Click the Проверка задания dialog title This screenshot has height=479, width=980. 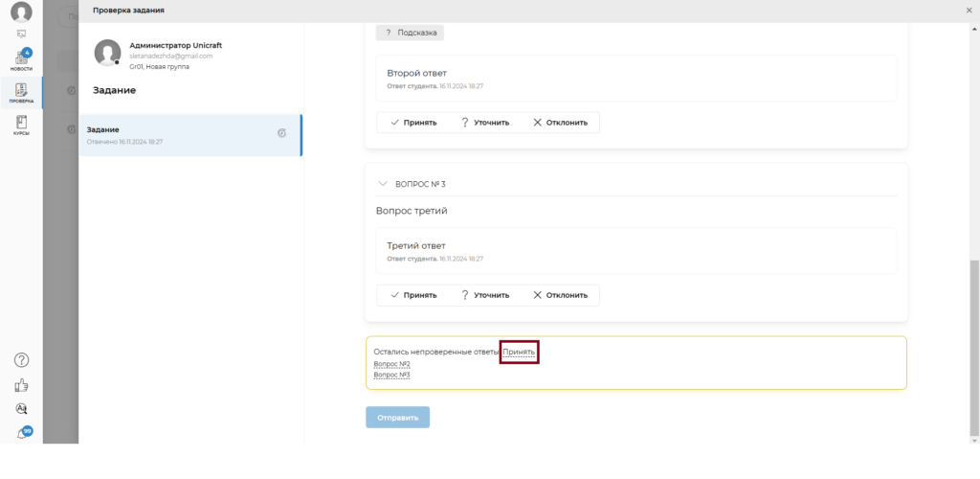(129, 11)
